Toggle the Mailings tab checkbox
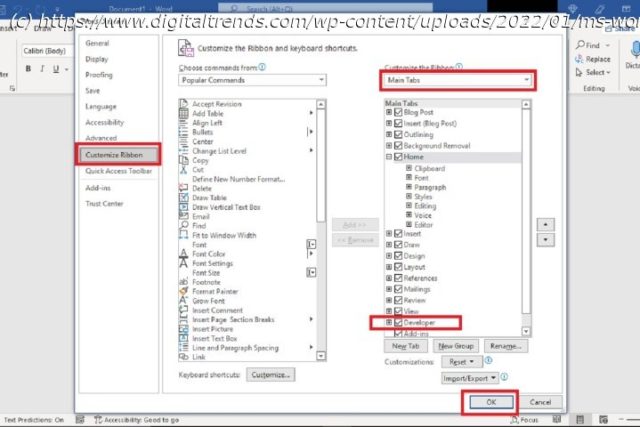Screen dimensions: 640x427 [398, 289]
